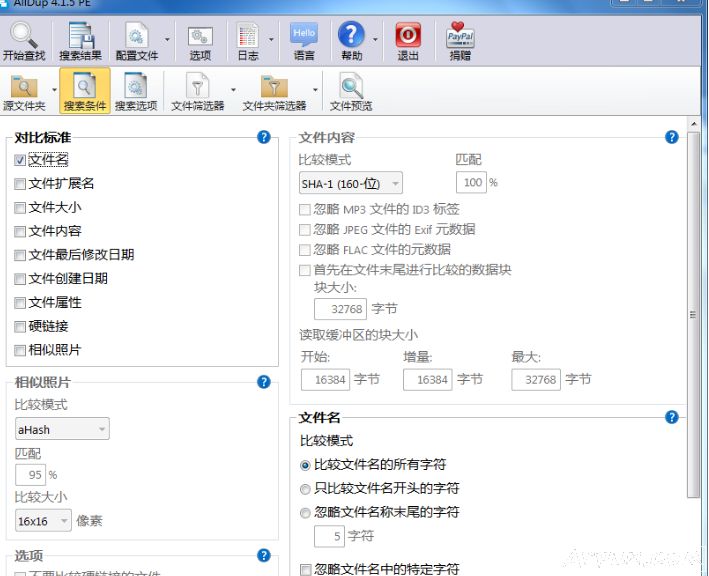Select 只比较文件名开头的字符 radio button
709x576 pixels.
tap(305, 489)
